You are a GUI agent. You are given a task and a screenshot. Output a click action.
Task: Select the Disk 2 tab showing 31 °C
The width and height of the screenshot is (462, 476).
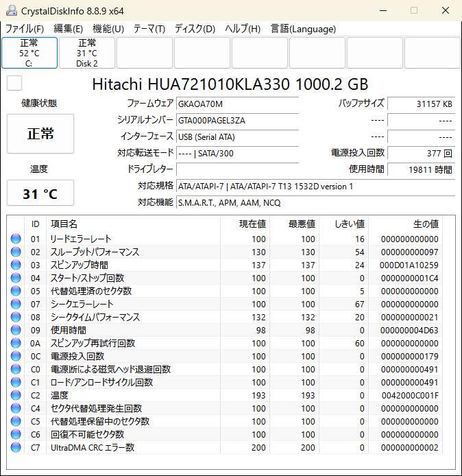point(87,53)
